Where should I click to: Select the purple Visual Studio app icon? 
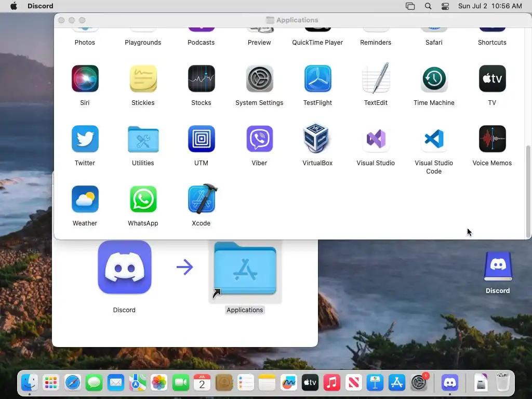pos(376,139)
